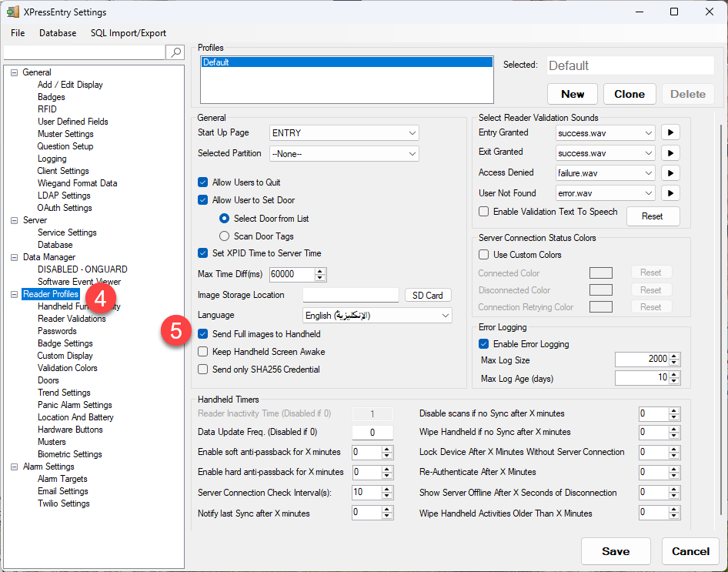This screenshot has width=728, height=572.
Task: Toggle Allow Users to Quit checkbox
Action: click(x=203, y=182)
